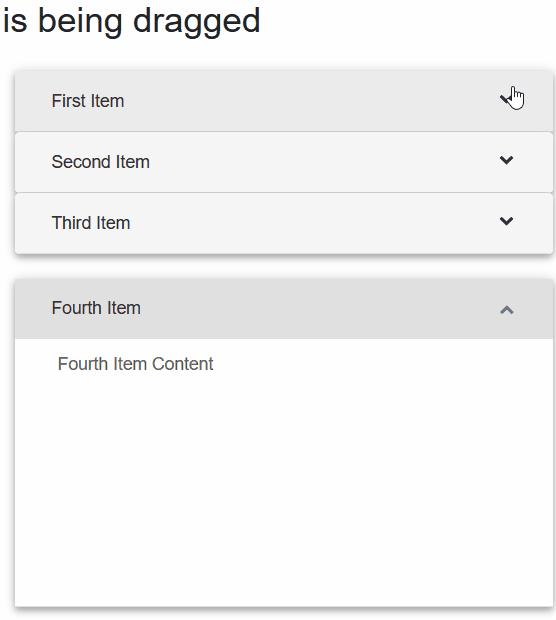The image size is (556, 620).
Task: Click the Second Item down chevron
Action: click(506, 160)
